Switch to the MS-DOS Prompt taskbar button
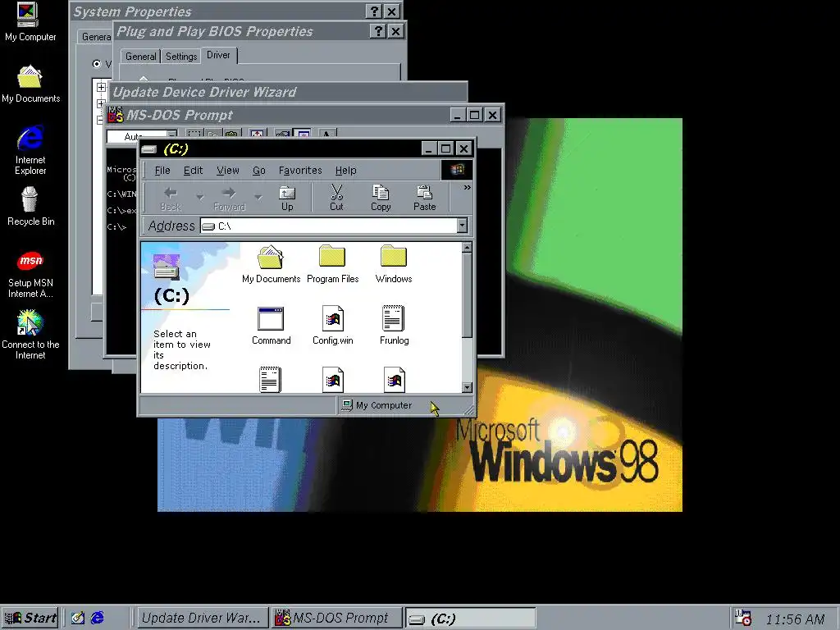The height and width of the screenshot is (630, 840). [x=336, y=618]
